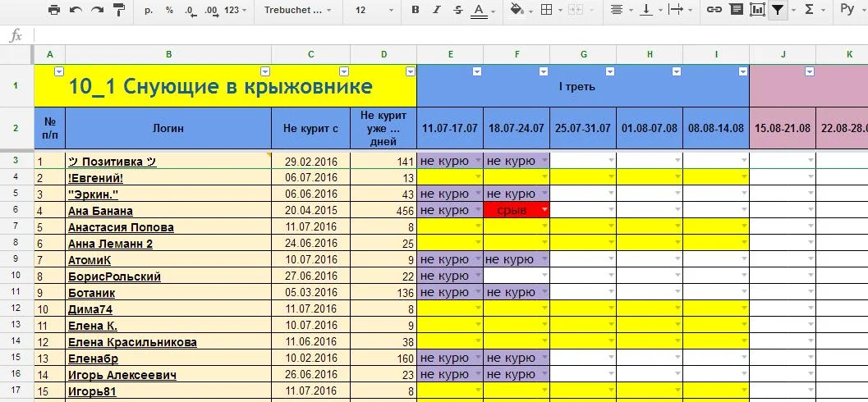Open the Ру input tools button
Image resolution: width=868 pixels, height=402 pixels.
[x=847, y=9]
